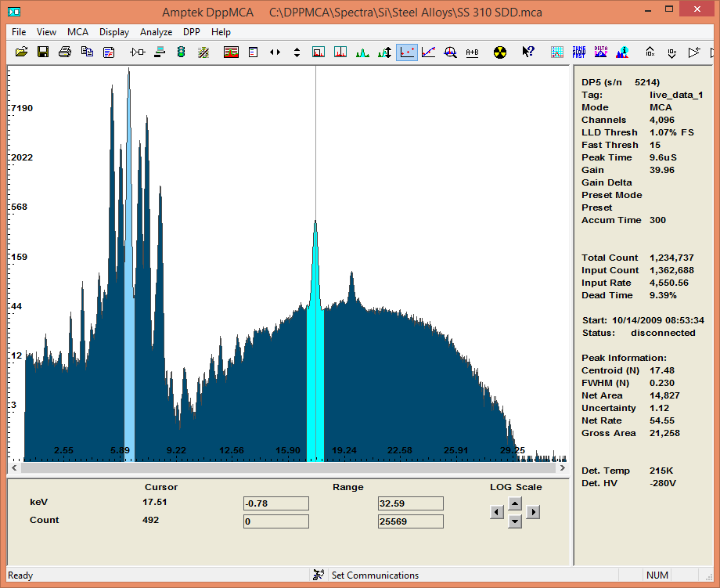Image resolution: width=720 pixels, height=588 pixels.
Task: Click the triangle with arrow icon
Action: pos(694,52)
